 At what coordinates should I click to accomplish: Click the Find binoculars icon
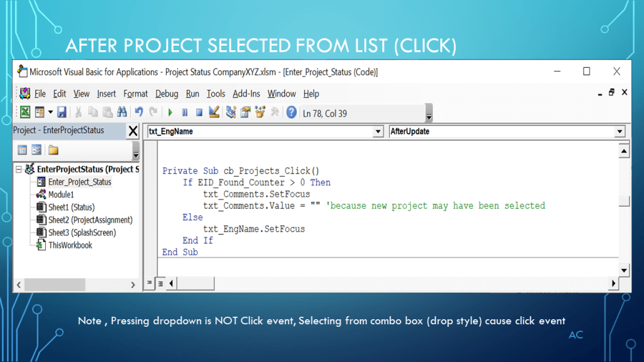(x=122, y=112)
